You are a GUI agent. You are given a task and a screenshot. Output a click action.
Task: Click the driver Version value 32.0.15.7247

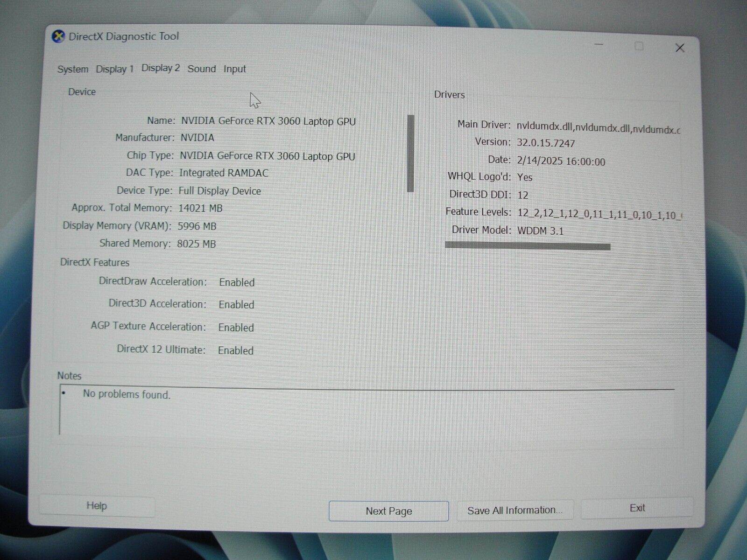546,143
